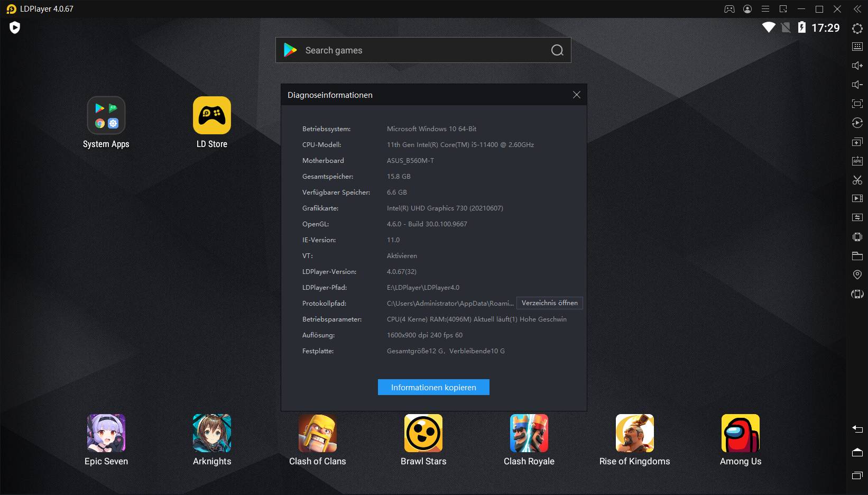The width and height of the screenshot is (868, 495).
Task: Click the Search games input field
Action: (423, 50)
